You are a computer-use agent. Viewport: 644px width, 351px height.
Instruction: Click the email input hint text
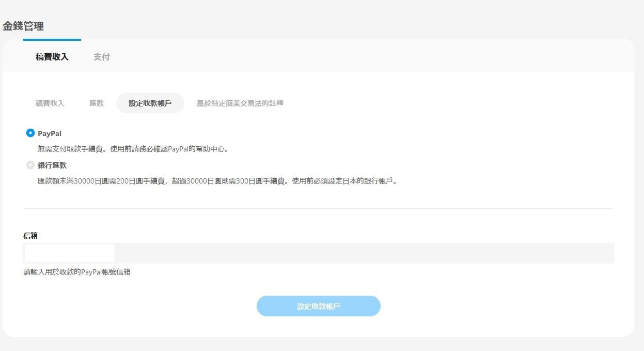click(x=76, y=271)
